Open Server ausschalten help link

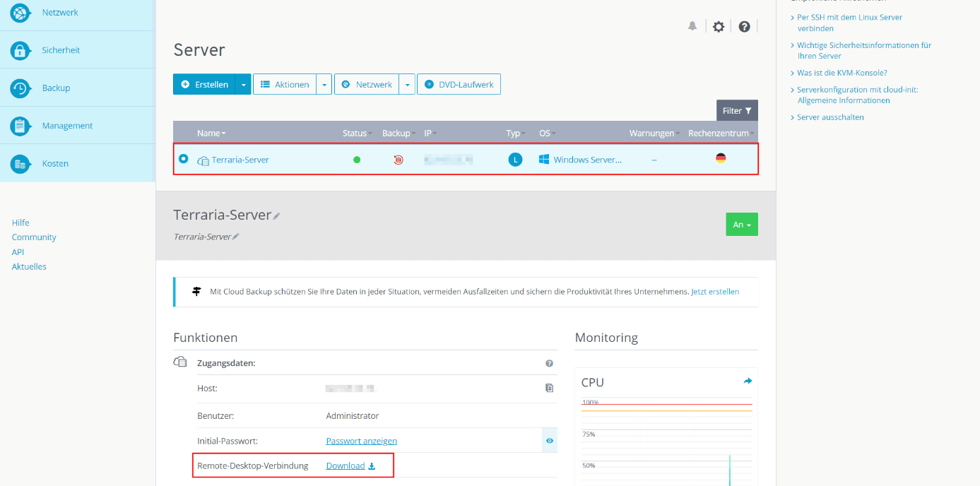click(x=830, y=117)
